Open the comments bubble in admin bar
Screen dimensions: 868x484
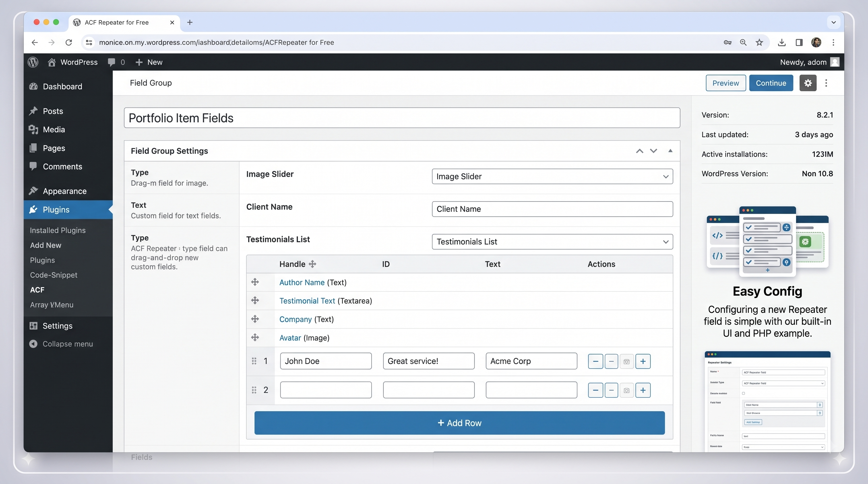112,62
